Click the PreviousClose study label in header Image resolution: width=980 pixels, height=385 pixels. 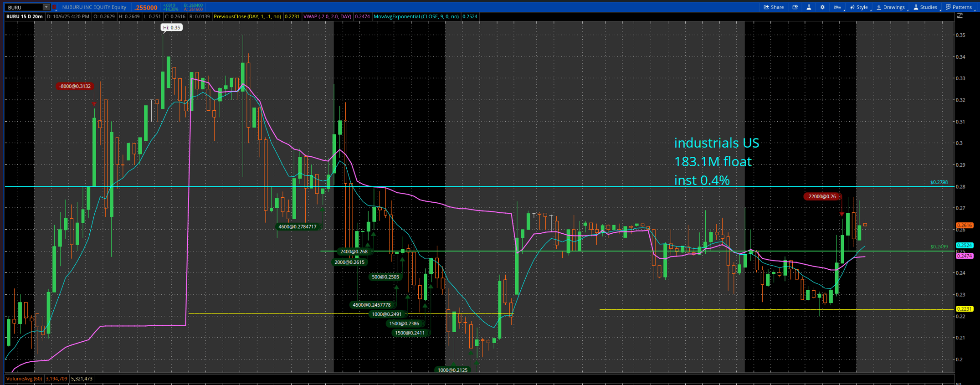point(247,16)
